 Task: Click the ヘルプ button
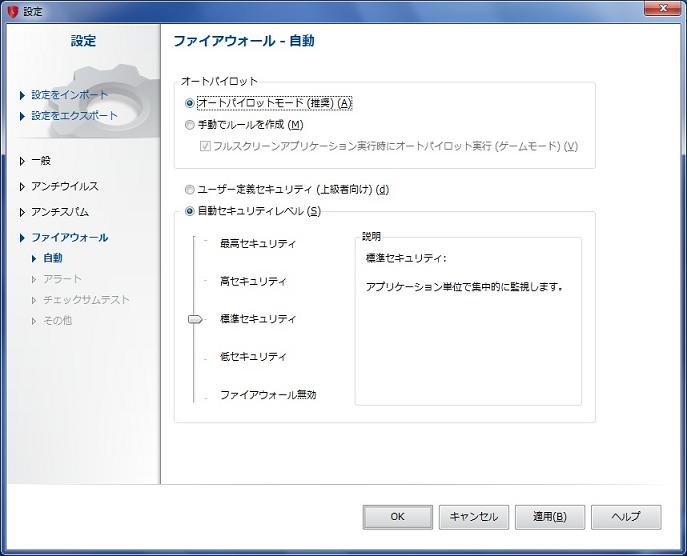pyautogui.click(x=626, y=517)
